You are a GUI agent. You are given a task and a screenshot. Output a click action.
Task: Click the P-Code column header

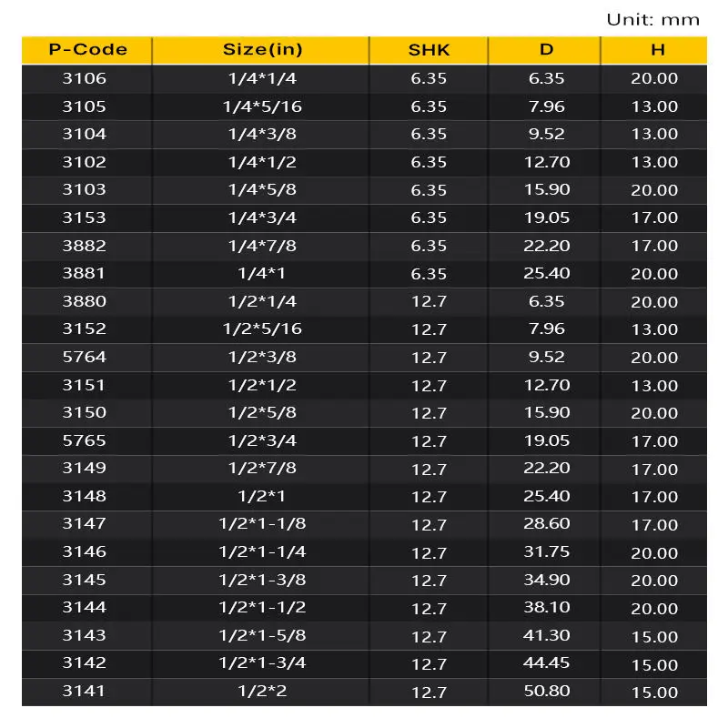tap(86, 50)
